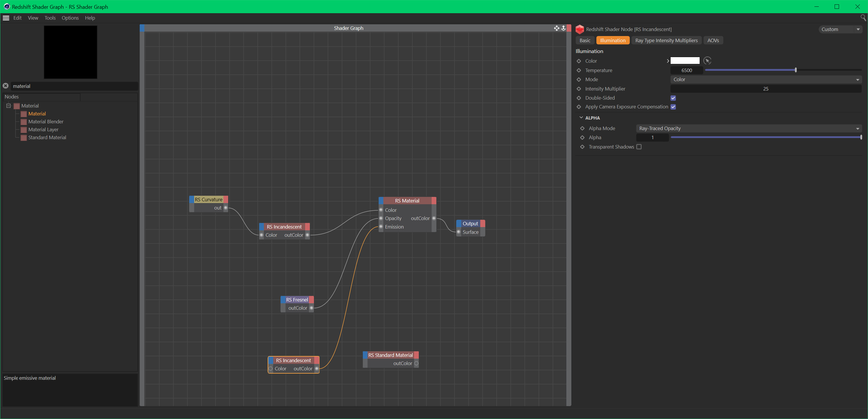Open the Custom layout dropdown

point(840,29)
